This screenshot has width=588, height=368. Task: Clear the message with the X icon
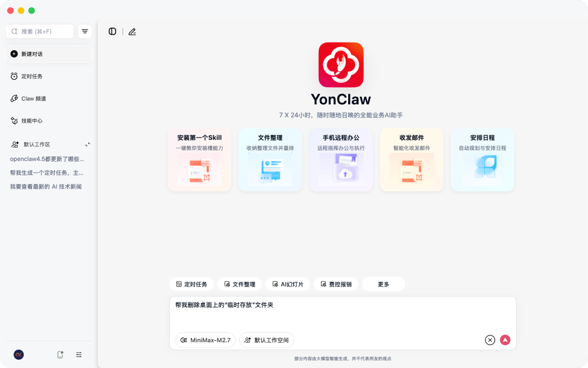point(490,340)
